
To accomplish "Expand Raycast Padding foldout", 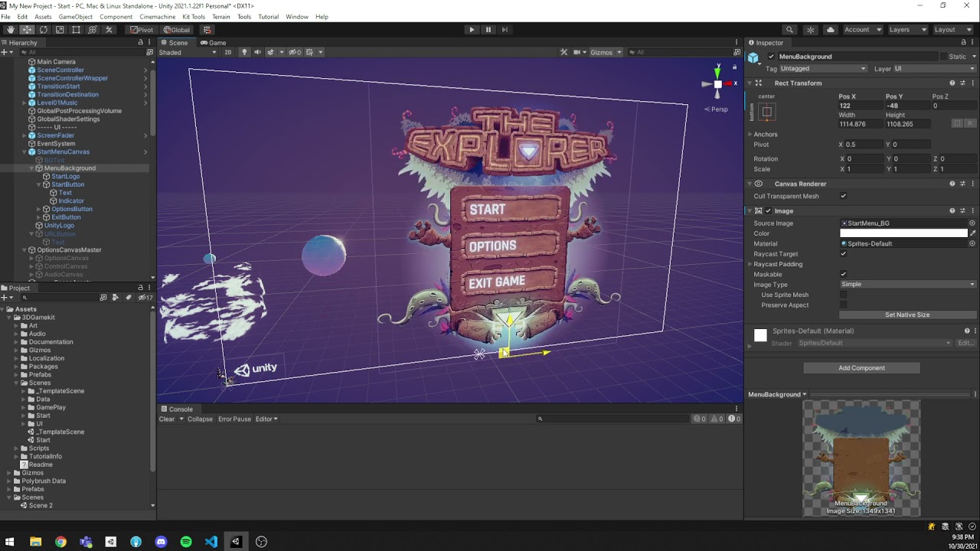I will pos(750,264).
